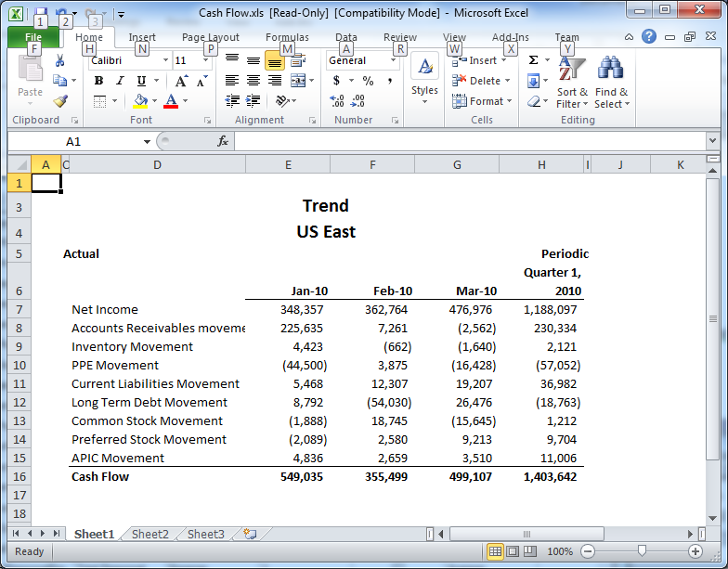Switch to the Formulas tab
The height and width of the screenshot is (569, 728).
tap(287, 37)
